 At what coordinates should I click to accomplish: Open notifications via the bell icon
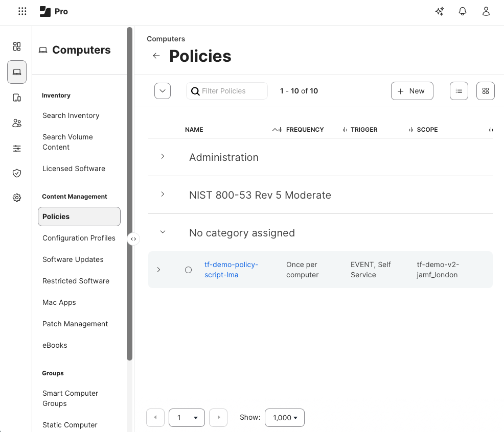pos(463,11)
